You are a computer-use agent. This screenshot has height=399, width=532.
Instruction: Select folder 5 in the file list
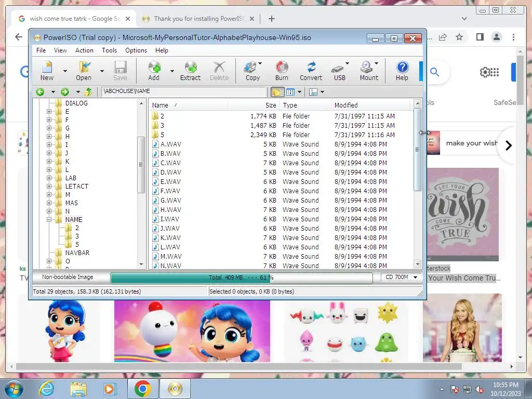click(282, 135)
